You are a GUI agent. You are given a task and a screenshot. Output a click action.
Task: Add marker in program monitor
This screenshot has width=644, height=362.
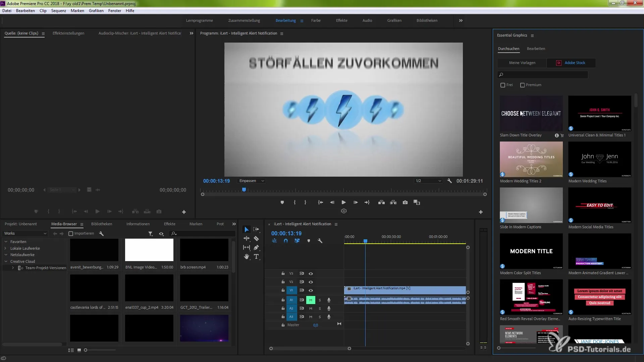click(282, 202)
